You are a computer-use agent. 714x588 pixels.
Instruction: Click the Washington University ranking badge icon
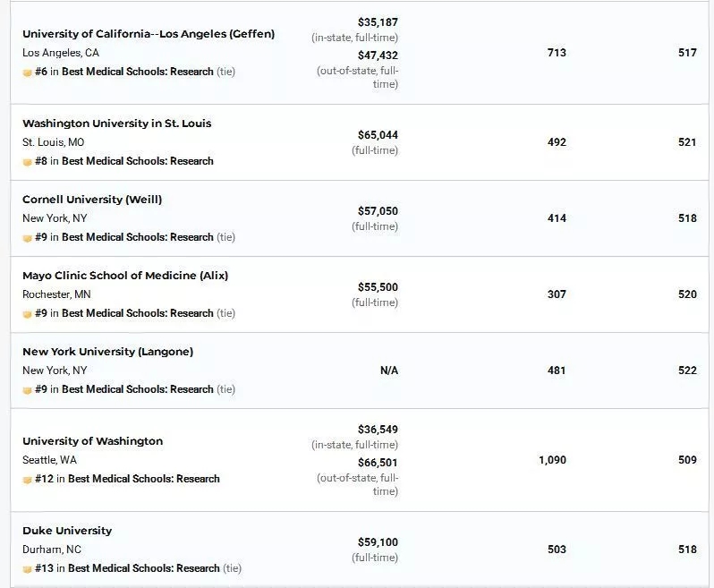[x=28, y=161]
